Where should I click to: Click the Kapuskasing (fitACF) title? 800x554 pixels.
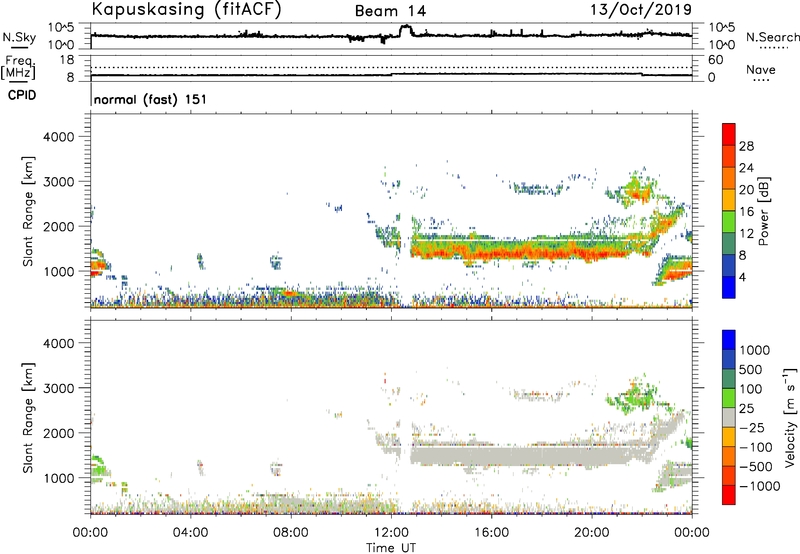(x=186, y=9)
